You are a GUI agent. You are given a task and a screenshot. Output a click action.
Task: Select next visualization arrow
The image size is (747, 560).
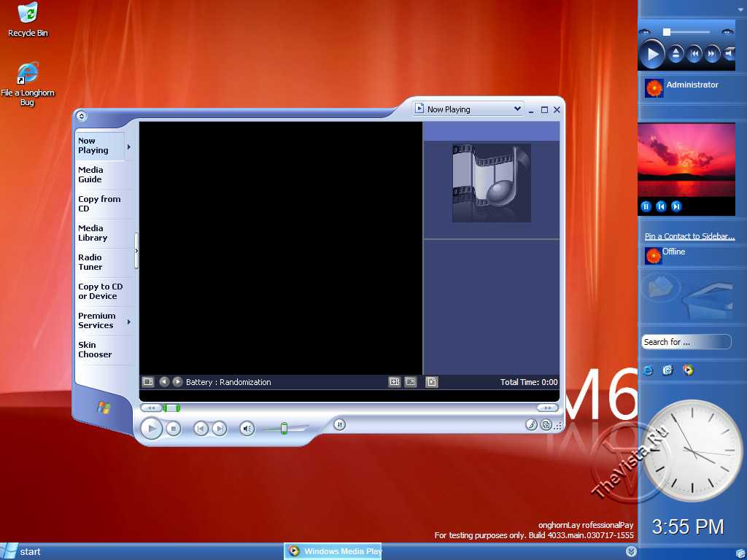tap(177, 382)
